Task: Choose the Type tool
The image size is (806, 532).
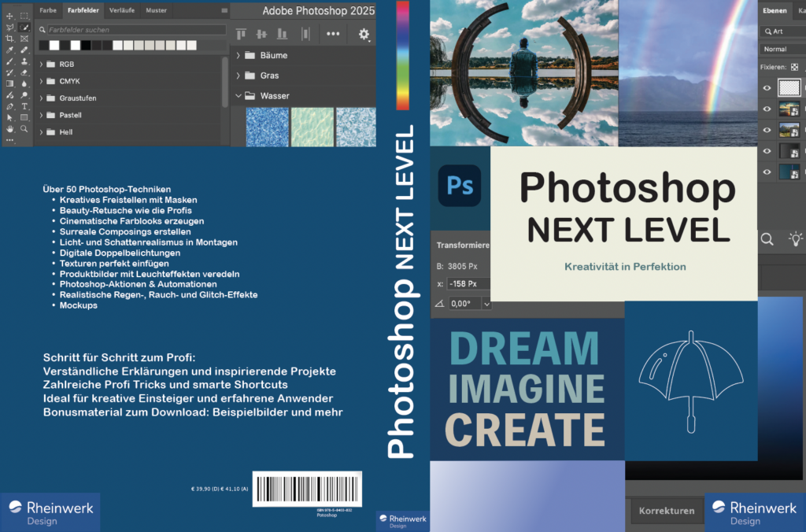Action: pyautogui.click(x=24, y=105)
